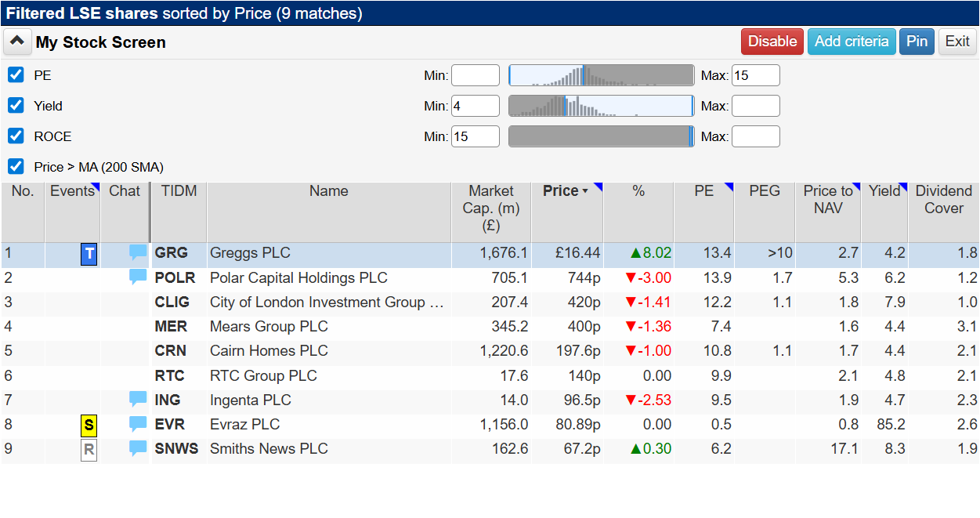
Task: Select the SNWS ticker
Action: point(176,448)
